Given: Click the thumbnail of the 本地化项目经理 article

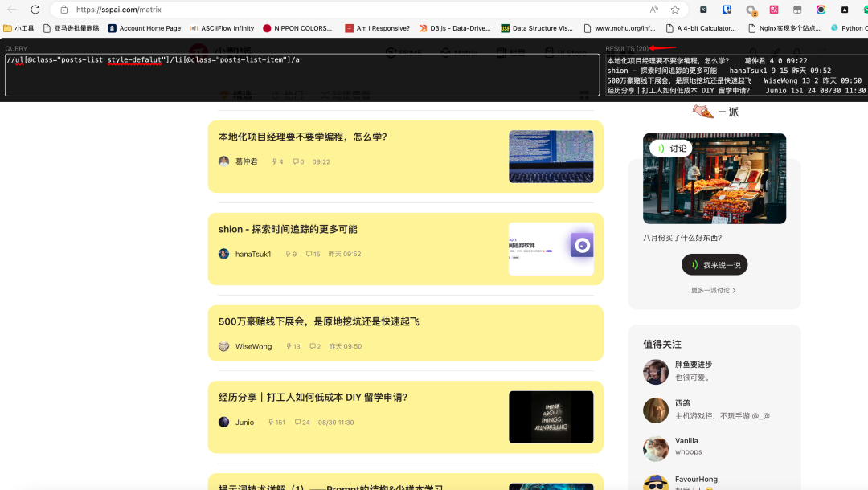Looking at the screenshot, I should pos(551,157).
